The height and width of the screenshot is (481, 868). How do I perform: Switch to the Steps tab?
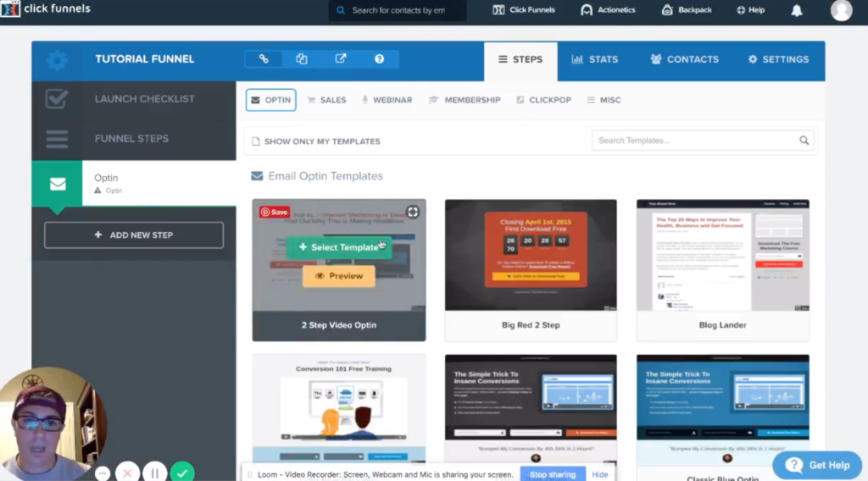coord(520,60)
